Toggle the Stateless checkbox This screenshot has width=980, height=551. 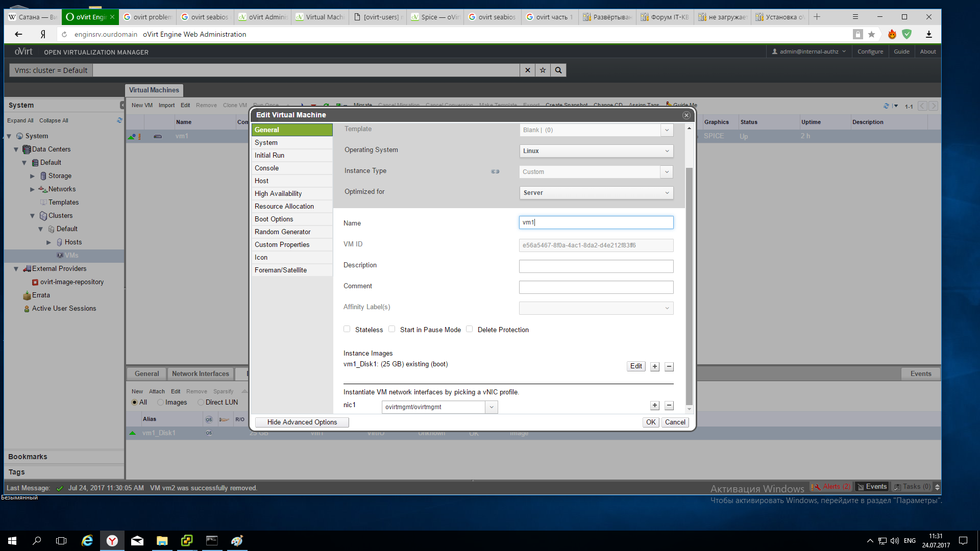coord(347,329)
